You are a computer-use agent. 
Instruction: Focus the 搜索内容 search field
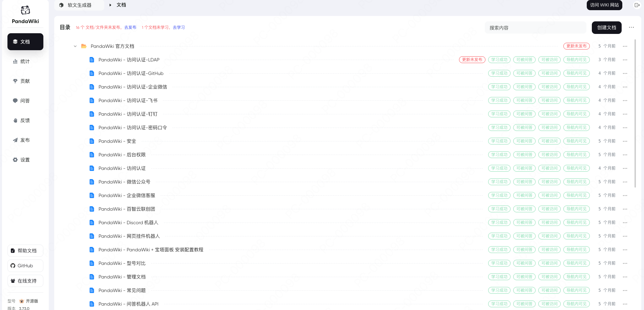(536, 28)
